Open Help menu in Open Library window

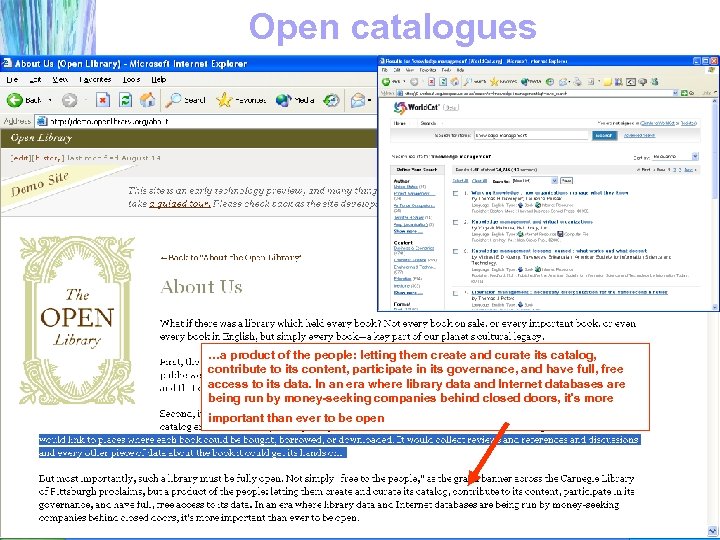(159, 79)
